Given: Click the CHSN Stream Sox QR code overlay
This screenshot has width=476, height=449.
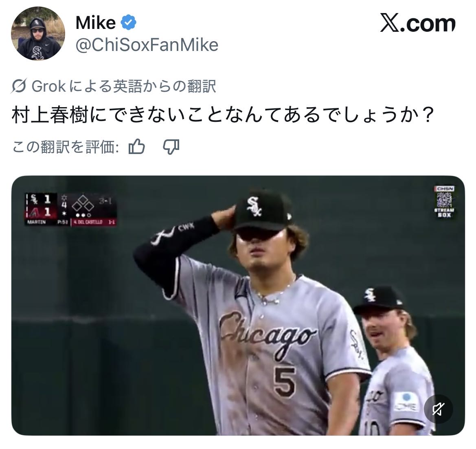Looking at the screenshot, I should (444, 201).
